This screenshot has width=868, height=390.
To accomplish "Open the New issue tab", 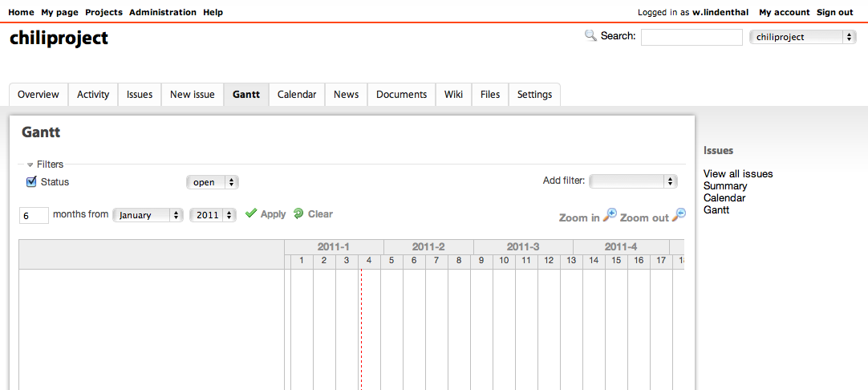I will point(192,95).
